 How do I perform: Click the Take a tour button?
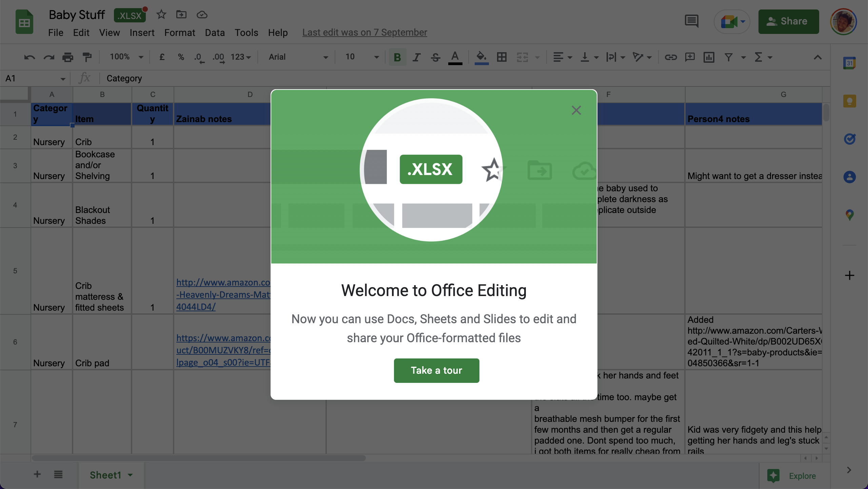pos(436,370)
